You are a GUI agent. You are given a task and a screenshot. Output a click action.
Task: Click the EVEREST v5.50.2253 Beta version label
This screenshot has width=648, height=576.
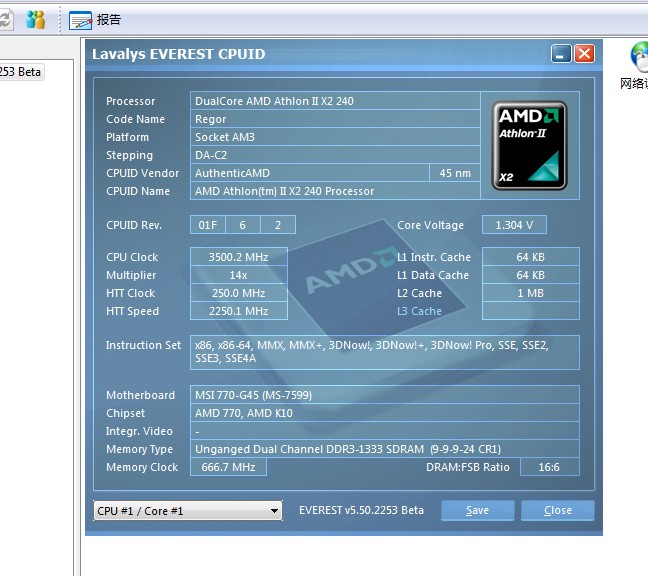[361, 510]
